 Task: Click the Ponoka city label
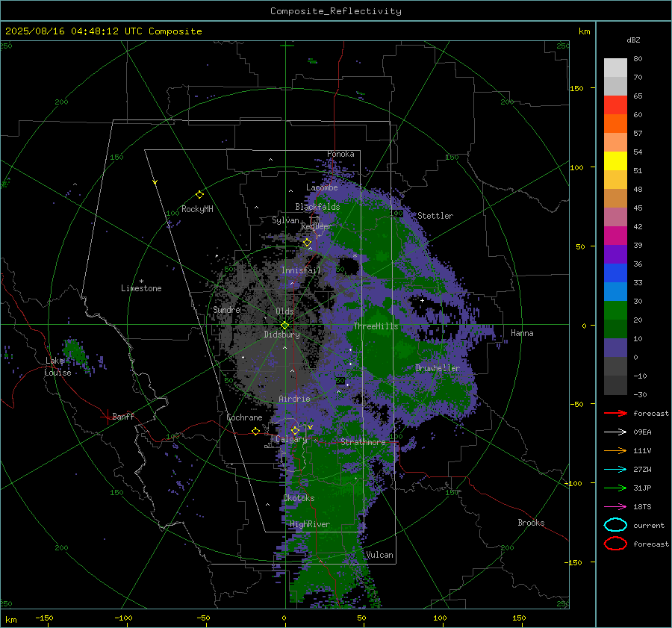340,154
